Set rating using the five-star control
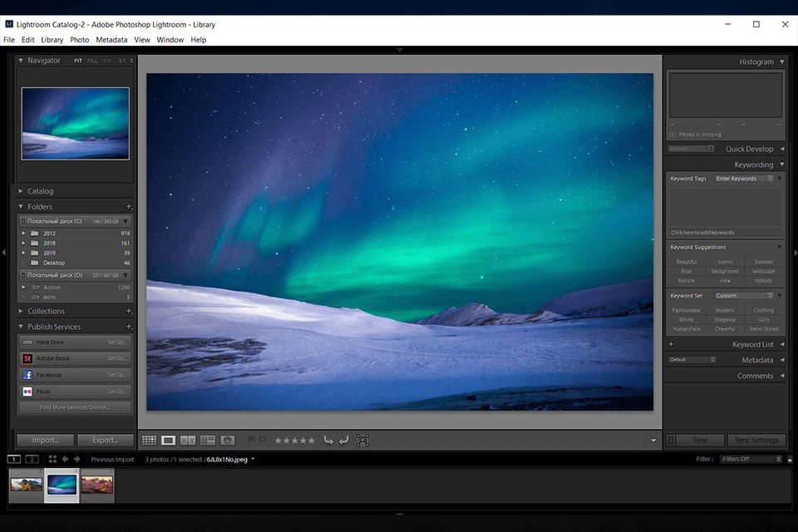Viewport: 798px width, 532px height. point(294,440)
